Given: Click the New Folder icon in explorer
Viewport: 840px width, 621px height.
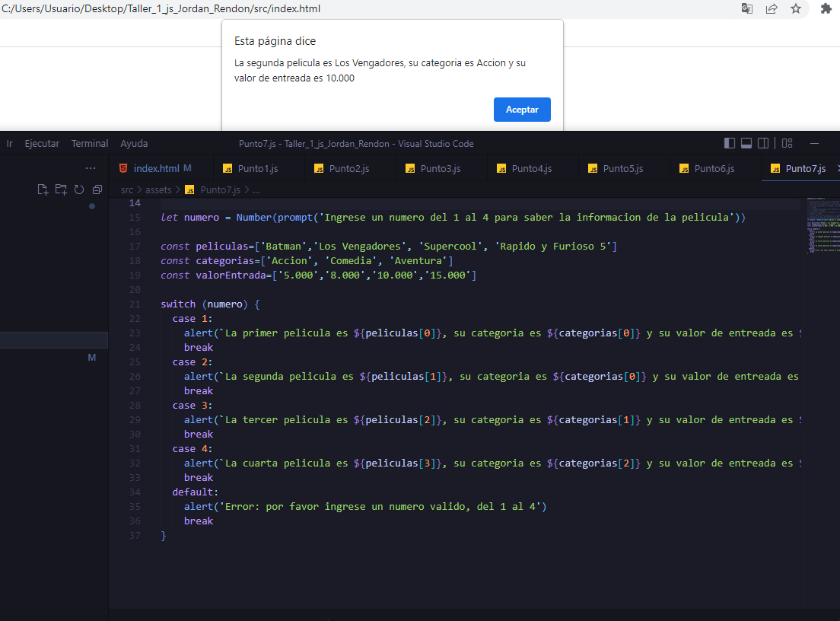Looking at the screenshot, I should 61,189.
